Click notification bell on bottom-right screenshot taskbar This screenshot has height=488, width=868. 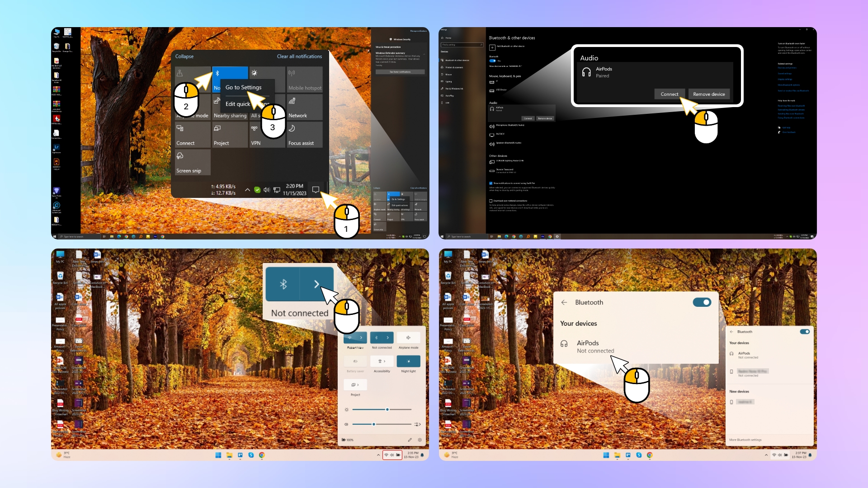tap(810, 455)
